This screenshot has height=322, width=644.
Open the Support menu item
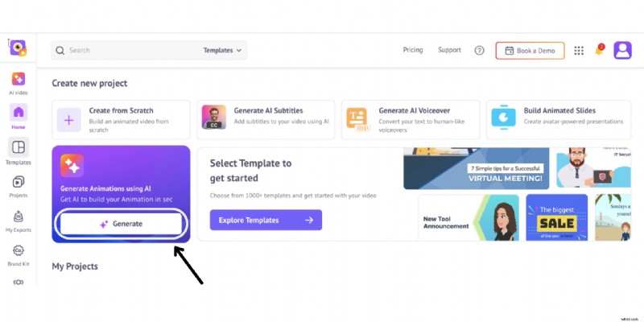[449, 50]
